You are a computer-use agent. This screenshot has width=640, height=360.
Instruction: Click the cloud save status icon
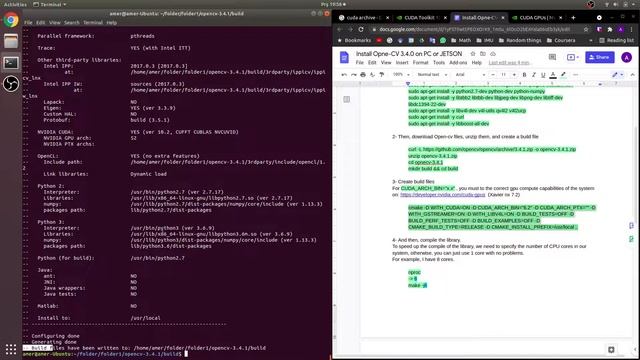(x=493, y=54)
